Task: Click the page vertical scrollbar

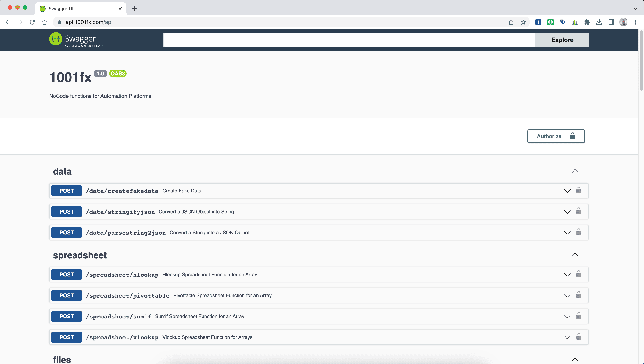Action: (x=641, y=60)
